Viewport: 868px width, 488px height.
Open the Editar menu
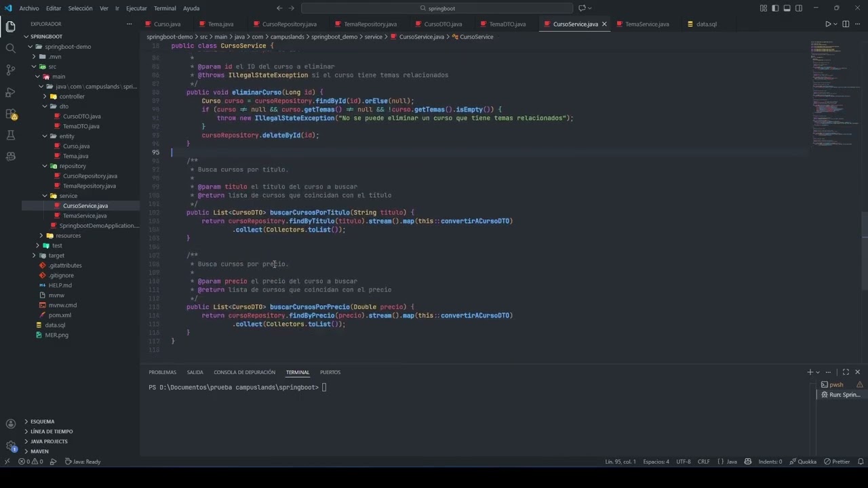click(54, 8)
